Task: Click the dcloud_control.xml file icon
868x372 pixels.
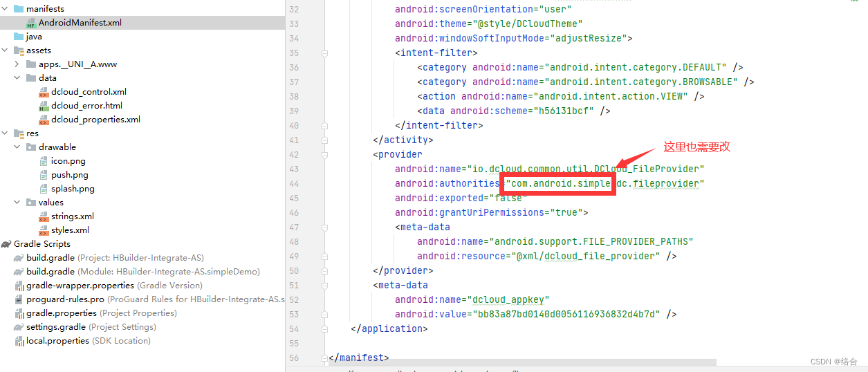Action: (44, 92)
